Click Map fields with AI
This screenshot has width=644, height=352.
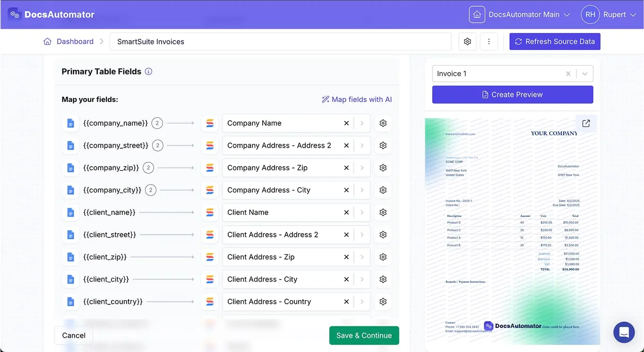pos(357,100)
